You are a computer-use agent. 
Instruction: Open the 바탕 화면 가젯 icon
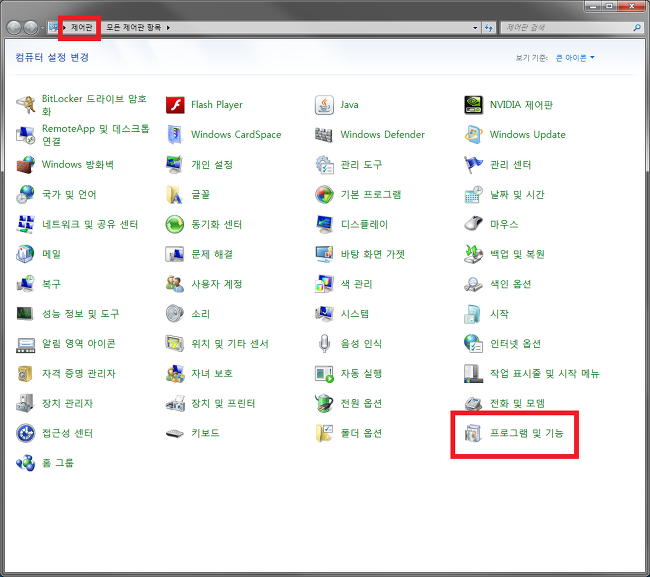324,254
